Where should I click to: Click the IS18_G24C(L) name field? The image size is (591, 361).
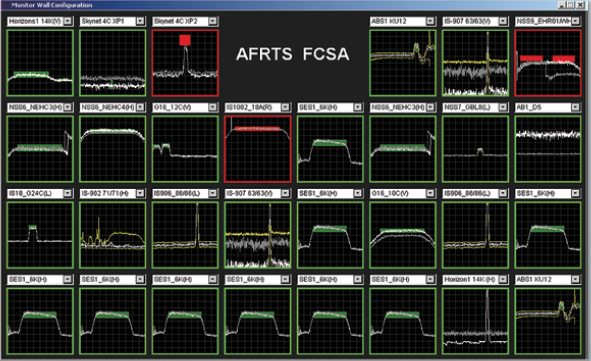pyautogui.click(x=35, y=193)
